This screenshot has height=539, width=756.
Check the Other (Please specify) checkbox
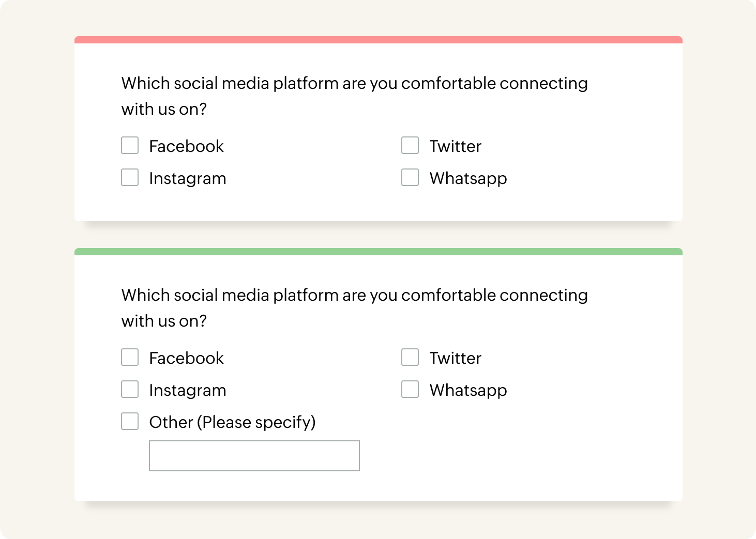(x=130, y=422)
